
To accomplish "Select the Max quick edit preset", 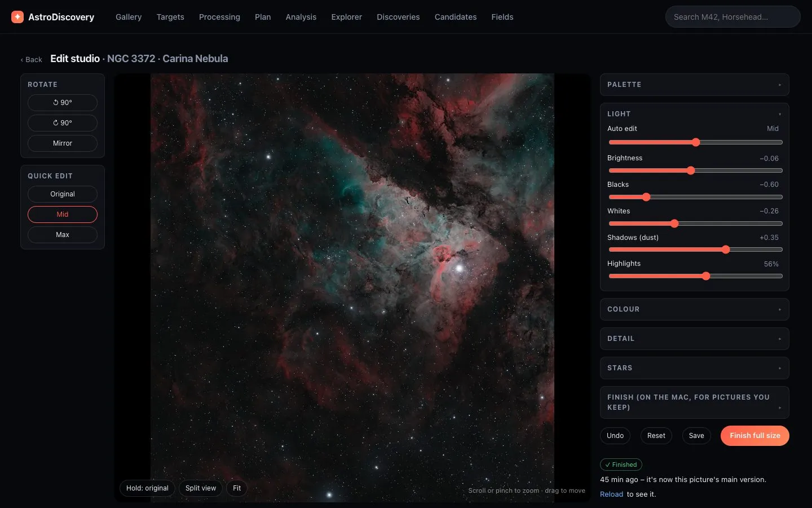I will click(x=63, y=235).
